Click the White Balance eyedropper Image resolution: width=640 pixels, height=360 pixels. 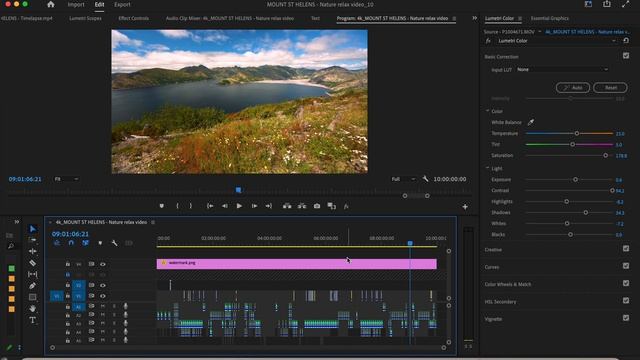click(x=531, y=122)
